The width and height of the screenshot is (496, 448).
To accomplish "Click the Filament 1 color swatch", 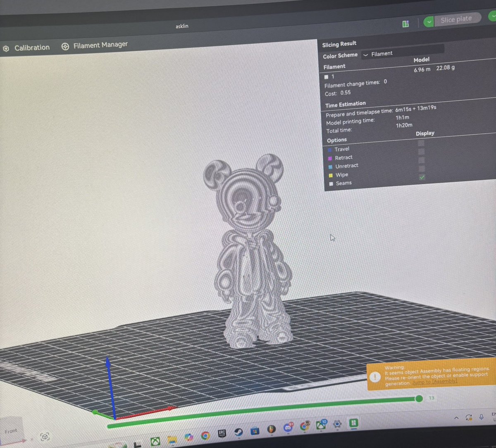I will [x=326, y=77].
